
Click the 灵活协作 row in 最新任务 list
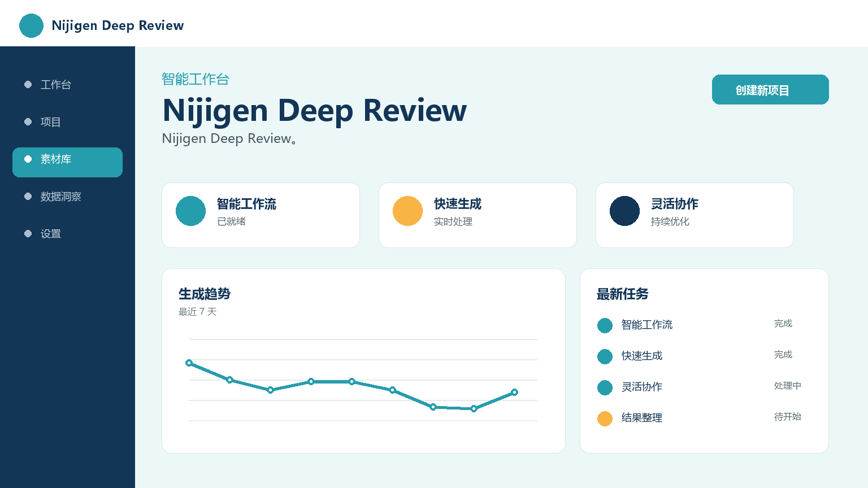click(x=704, y=387)
